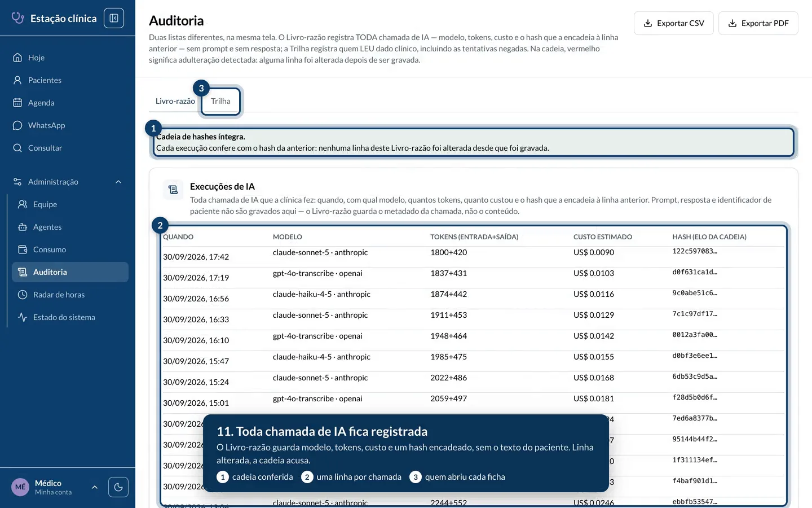The width and height of the screenshot is (812, 508).
Task: Click the Auditoria scroll icon in sidebar
Action: (23, 272)
